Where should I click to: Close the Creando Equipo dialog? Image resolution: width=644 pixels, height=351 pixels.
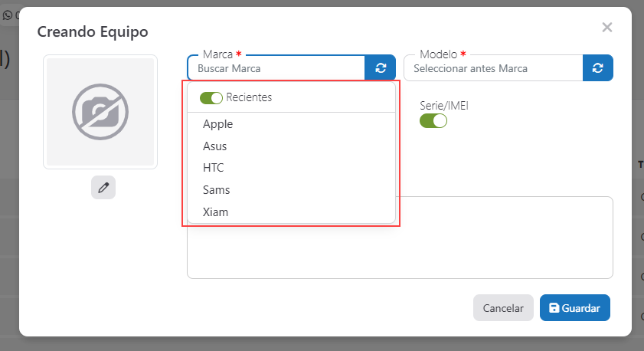coord(607,28)
